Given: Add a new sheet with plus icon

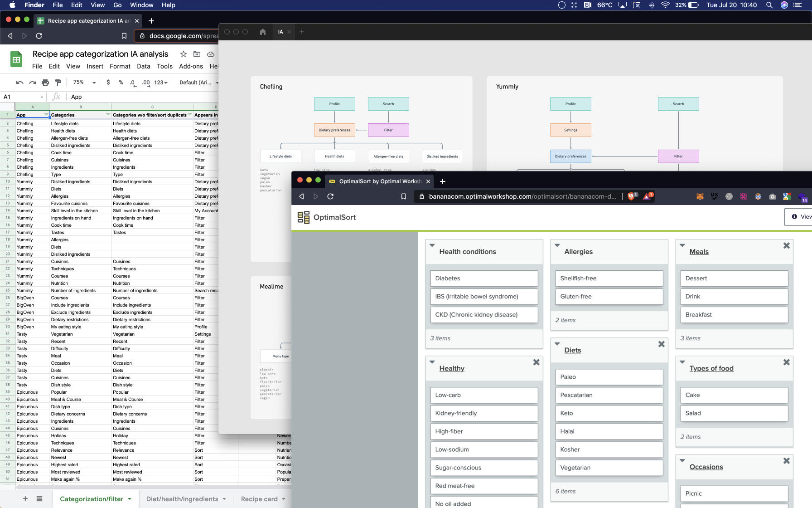Looking at the screenshot, I should 25,498.
